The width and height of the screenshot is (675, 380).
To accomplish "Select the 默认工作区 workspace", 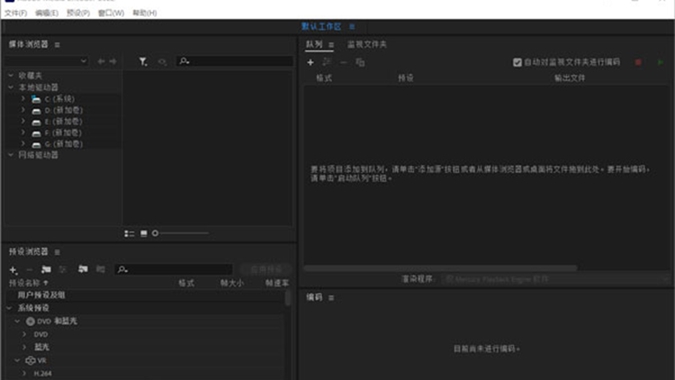I will coord(321,27).
